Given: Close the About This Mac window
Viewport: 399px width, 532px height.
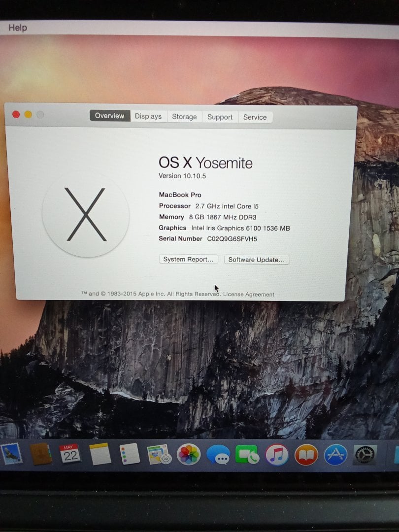Looking at the screenshot, I should tap(16, 114).
